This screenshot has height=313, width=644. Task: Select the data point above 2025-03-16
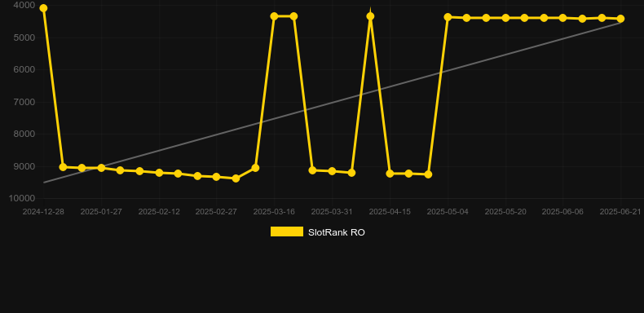(x=275, y=16)
